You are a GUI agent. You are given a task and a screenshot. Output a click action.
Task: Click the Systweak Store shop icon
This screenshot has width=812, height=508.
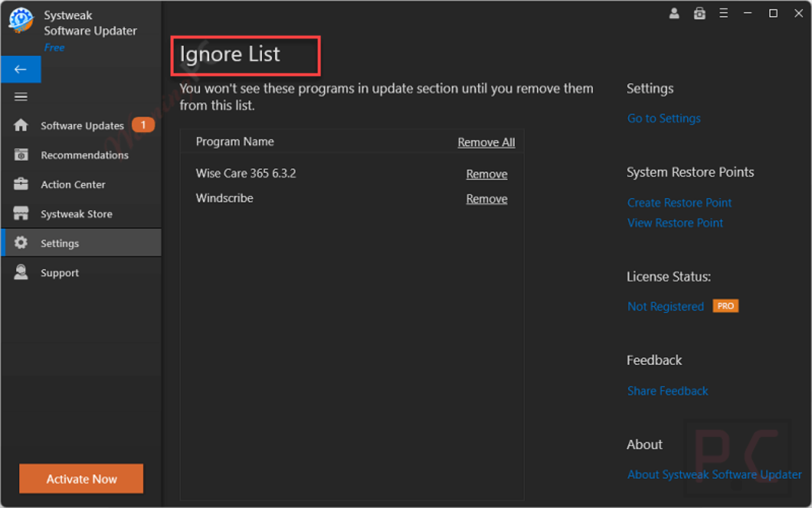[21, 214]
